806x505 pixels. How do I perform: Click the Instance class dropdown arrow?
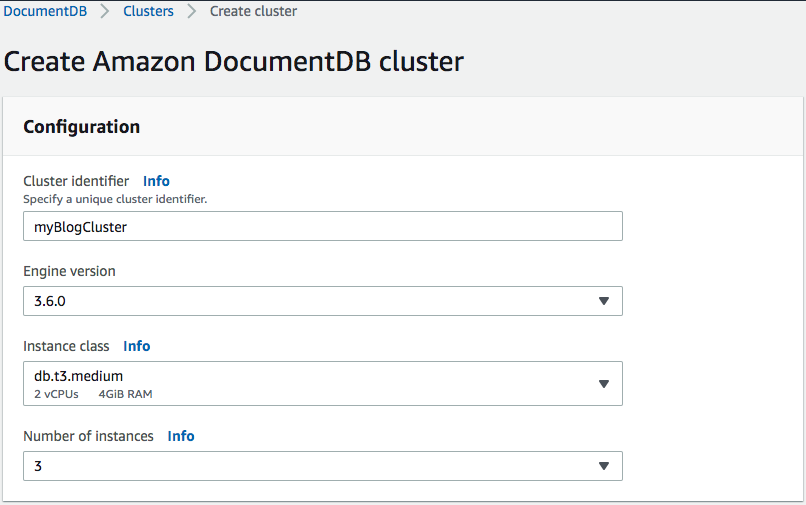click(x=604, y=384)
